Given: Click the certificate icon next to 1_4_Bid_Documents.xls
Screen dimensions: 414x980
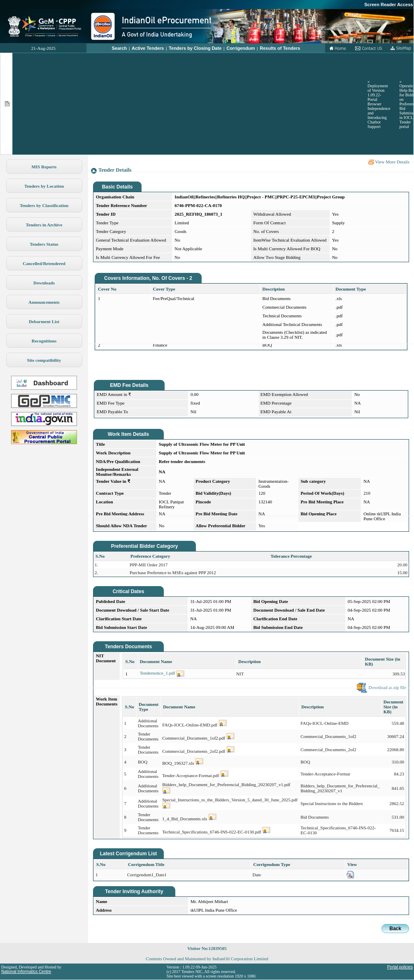Looking at the screenshot, I should pyautogui.click(x=212, y=817).
